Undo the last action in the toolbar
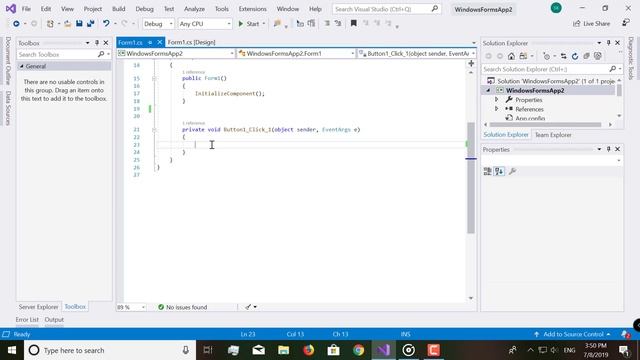The image size is (640, 360). [x=106, y=24]
